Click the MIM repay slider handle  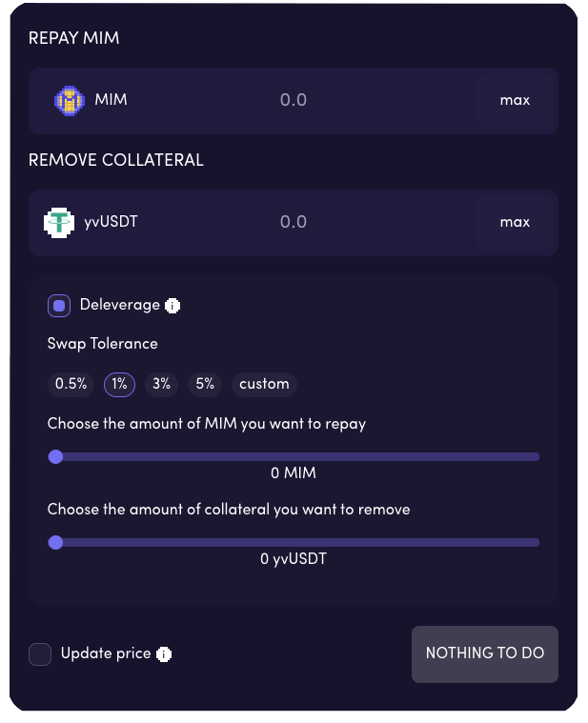coord(55,457)
